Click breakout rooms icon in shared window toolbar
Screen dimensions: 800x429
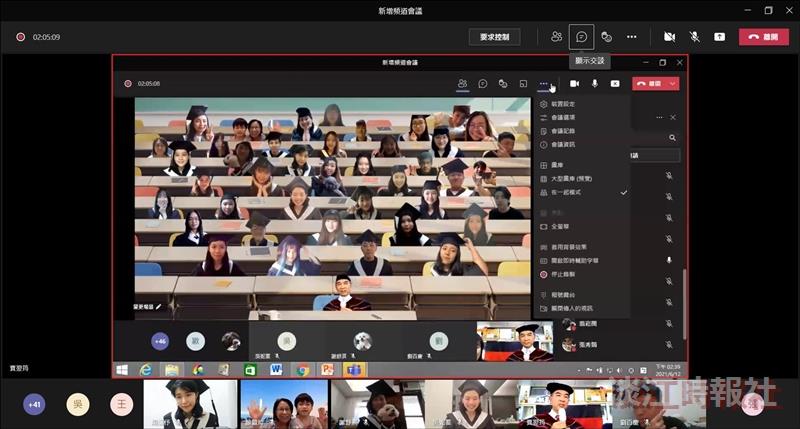tap(523, 83)
